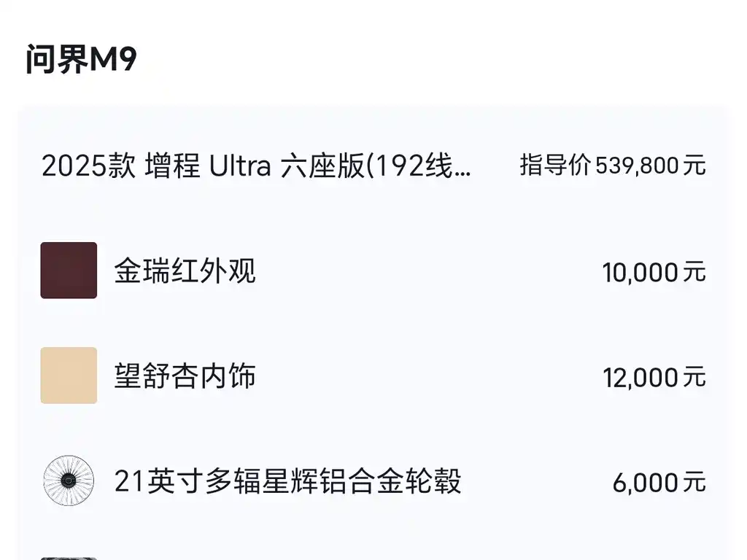
Task: Tap the 问界M9 page title
Action: (x=82, y=59)
